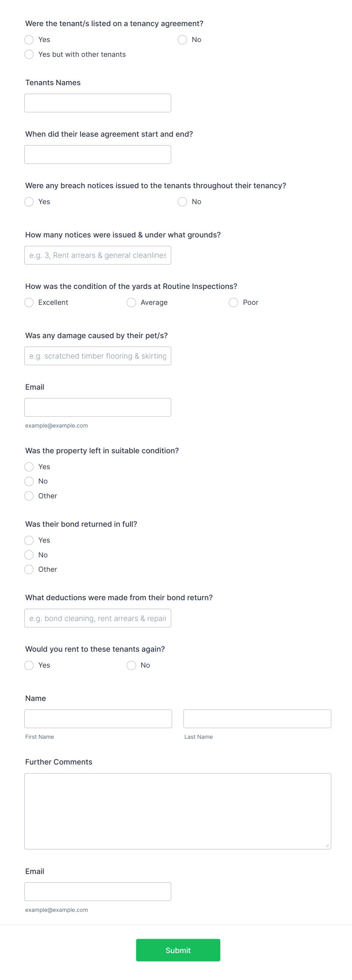The width and height of the screenshot is (352, 980).
Task: Select Yes for breach notices issued
Action: click(x=29, y=201)
